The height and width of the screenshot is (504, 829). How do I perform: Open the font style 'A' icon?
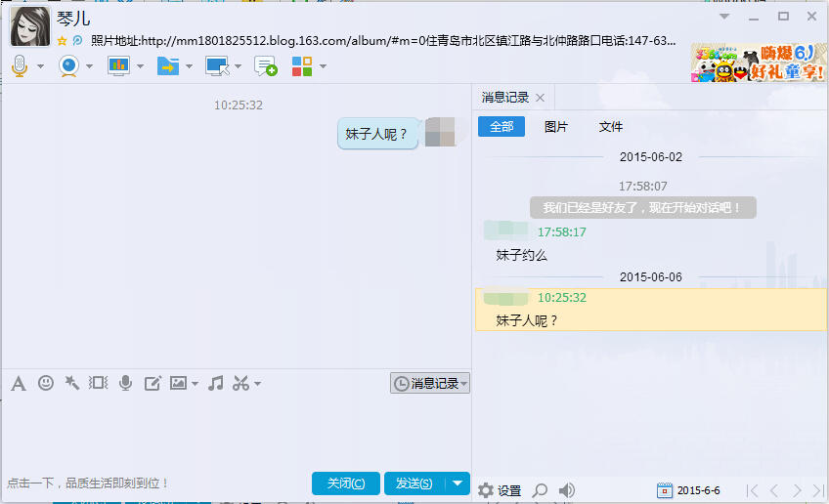click(18, 383)
